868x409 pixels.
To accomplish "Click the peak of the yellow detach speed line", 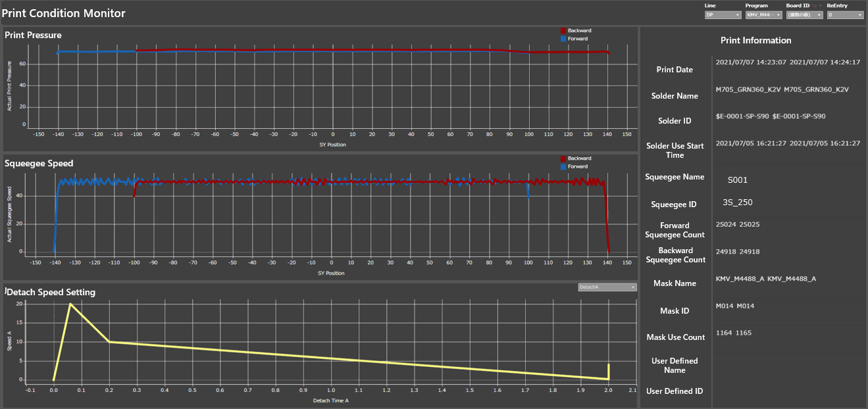I will (x=70, y=304).
